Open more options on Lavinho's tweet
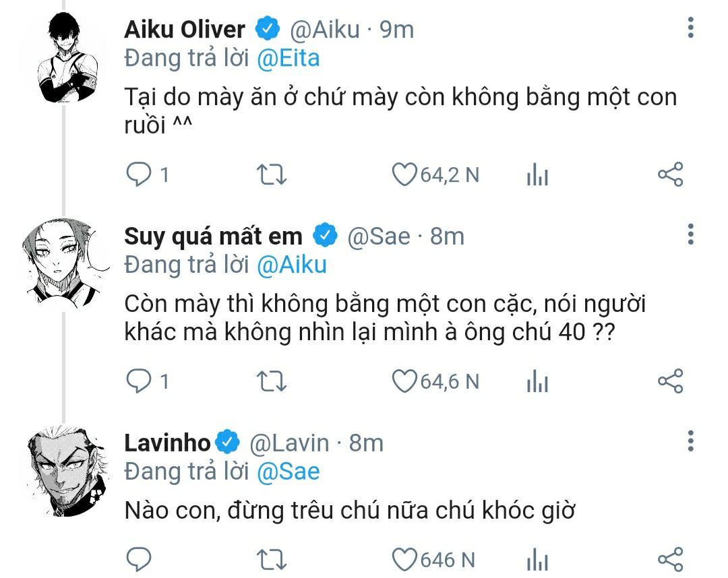Image resolution: width=728 pixels, height=578 pixels. [690, 441]
